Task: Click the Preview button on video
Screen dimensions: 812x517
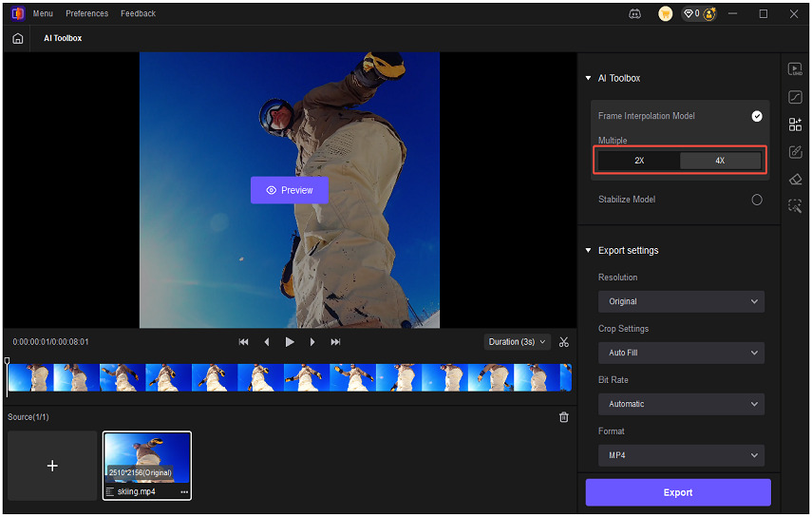Action: (x=290, y=190)
